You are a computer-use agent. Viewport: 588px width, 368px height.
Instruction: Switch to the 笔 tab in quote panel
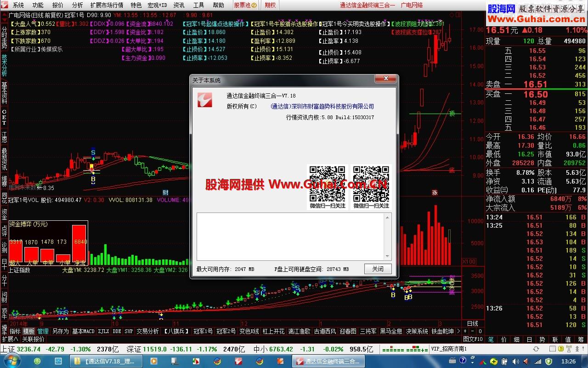[x=491, y=339]
